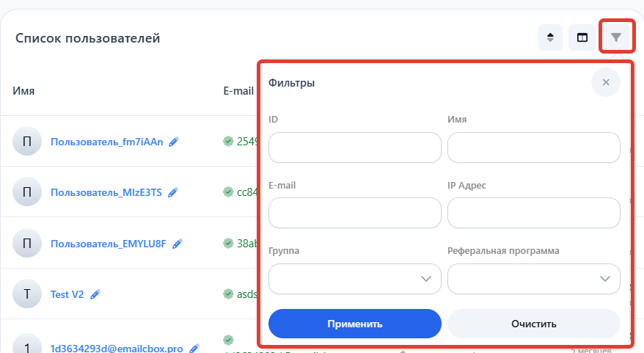The height and width of the screenshot is (353, 644).
Task: Select the IP Адрес input field
Action: click(x=534, y=213)
